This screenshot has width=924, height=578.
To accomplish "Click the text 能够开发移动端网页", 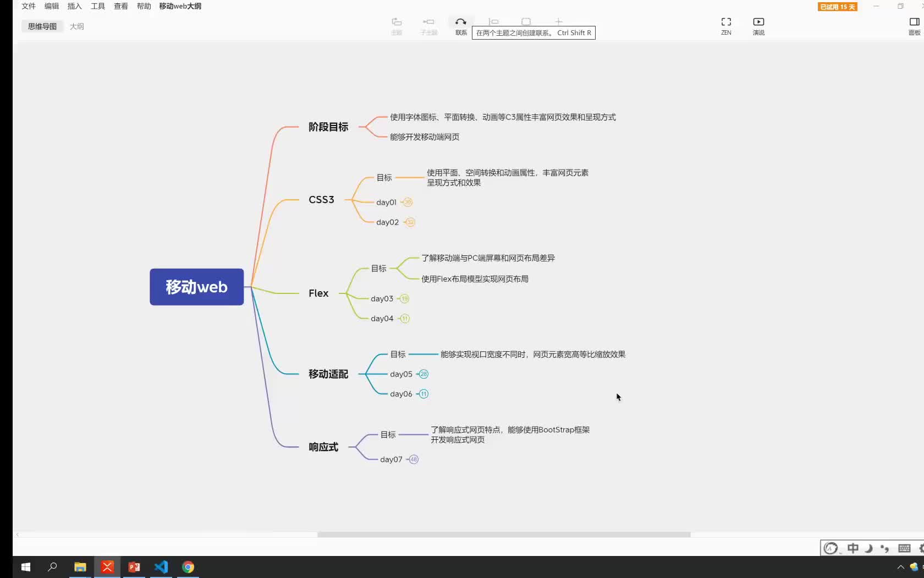I will pyautogui.click(x=425, y=137).
